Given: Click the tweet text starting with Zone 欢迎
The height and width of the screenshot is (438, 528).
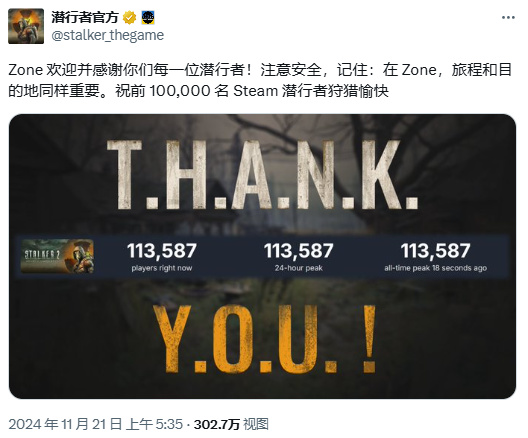Looking at the screenshot, I should point(260,80).
